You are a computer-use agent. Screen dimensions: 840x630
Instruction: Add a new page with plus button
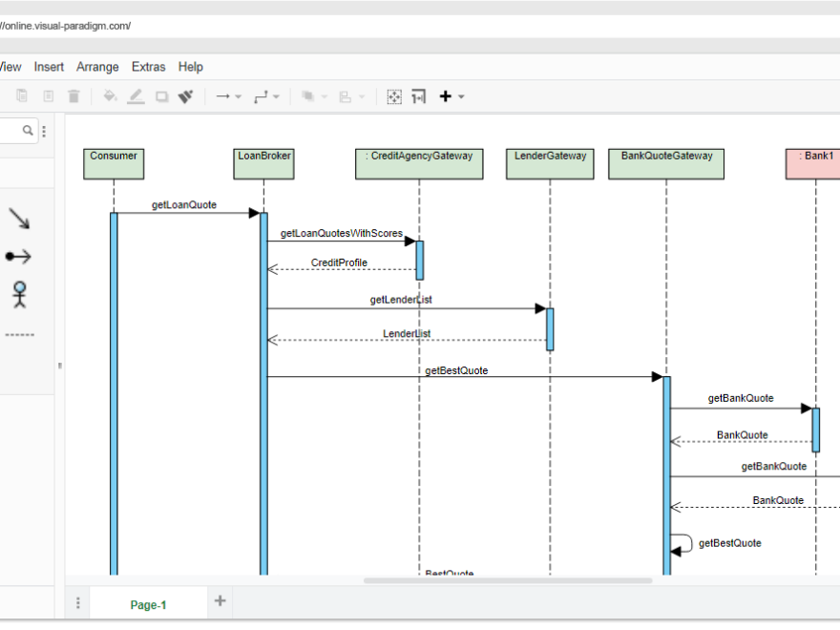(x=220, y=601)
